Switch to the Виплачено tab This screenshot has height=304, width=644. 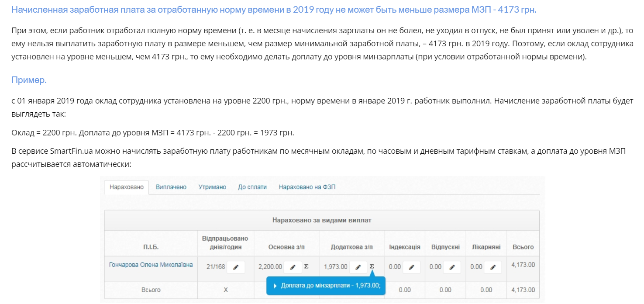[171, 187]
